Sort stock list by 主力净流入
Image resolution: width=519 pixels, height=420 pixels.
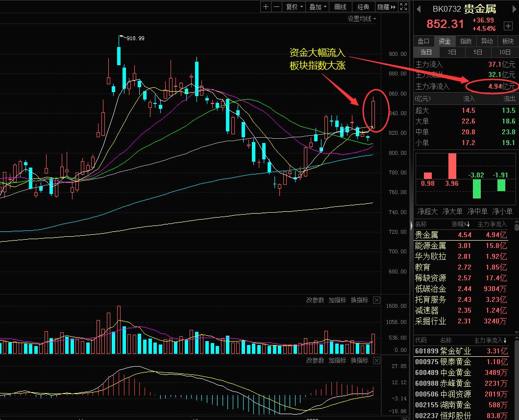pyautogui.click(x=490, y=340)
